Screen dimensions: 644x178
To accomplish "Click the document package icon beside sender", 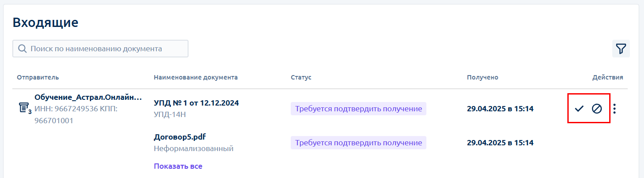I will click(25, 108).
